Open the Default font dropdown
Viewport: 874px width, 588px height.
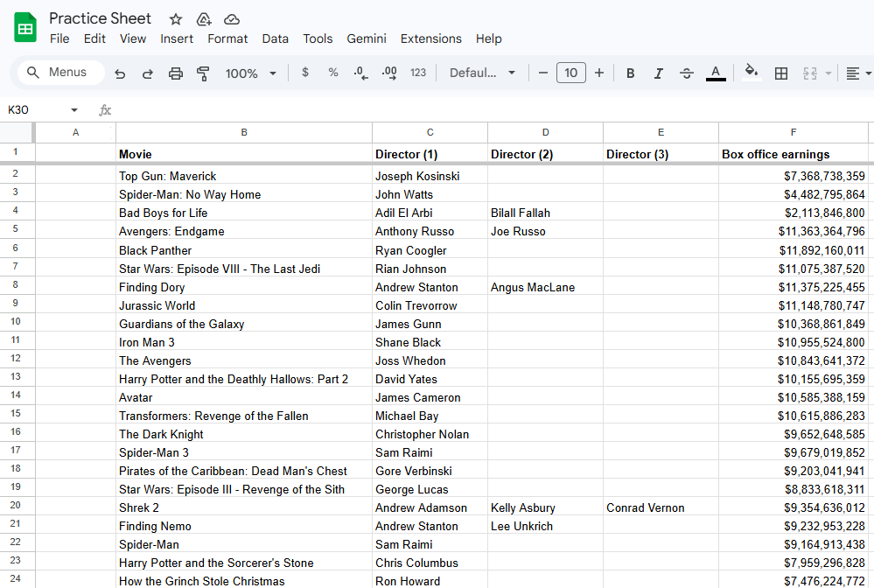(x=482, y=73)
